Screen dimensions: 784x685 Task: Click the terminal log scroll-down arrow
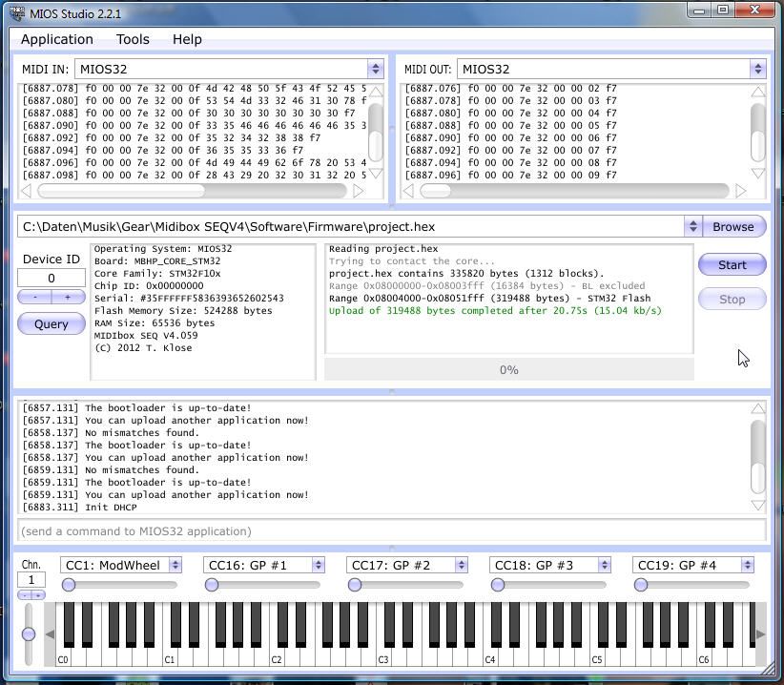(758, 505)
